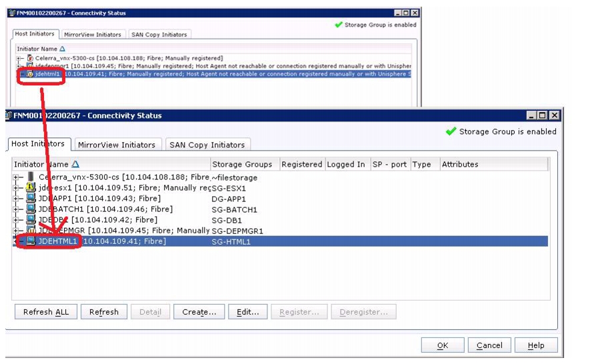Expand Celerra_vnx-5300-cs node in front window
The image size is (600, 364).
click(16, 177)
